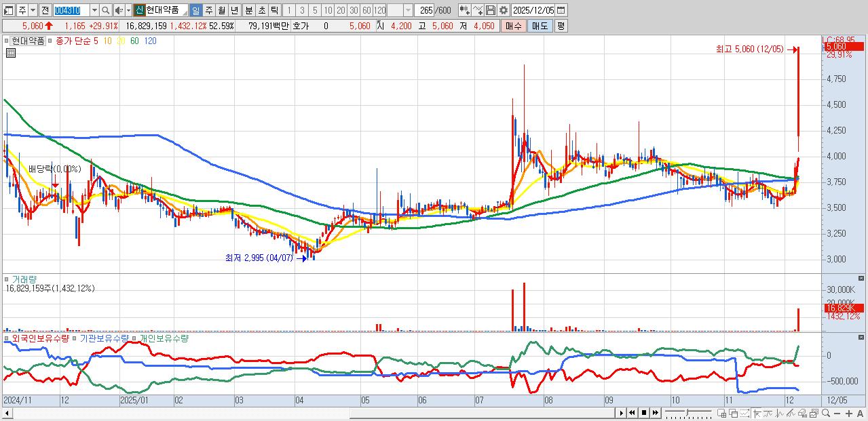Click the rewind replay button
868x421 pixels.
click(x=633, y=413)
